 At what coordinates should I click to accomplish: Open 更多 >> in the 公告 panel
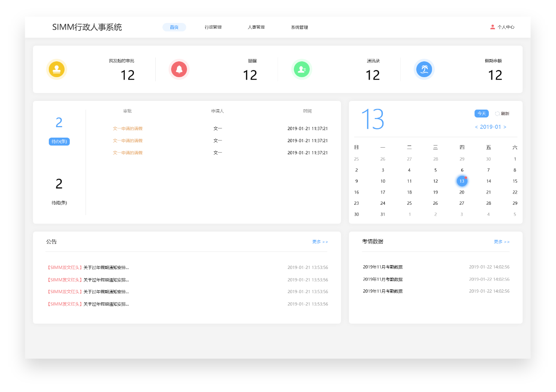[320, 242]
